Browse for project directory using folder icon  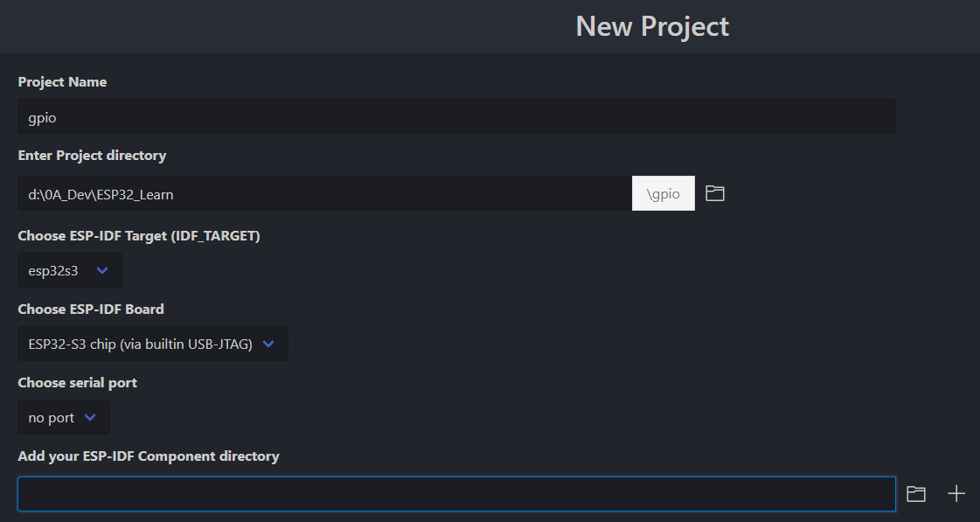(715, 193)
